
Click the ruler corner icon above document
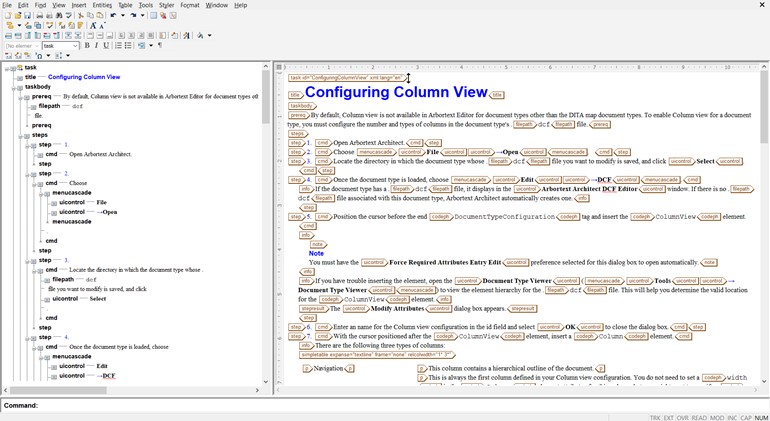point(279,67)
